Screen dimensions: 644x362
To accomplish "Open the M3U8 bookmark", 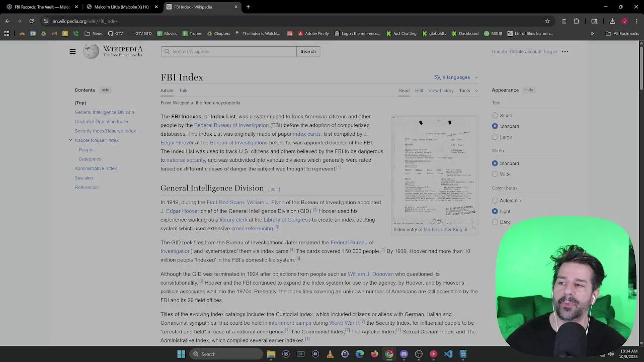I will (x=493, y=34).
